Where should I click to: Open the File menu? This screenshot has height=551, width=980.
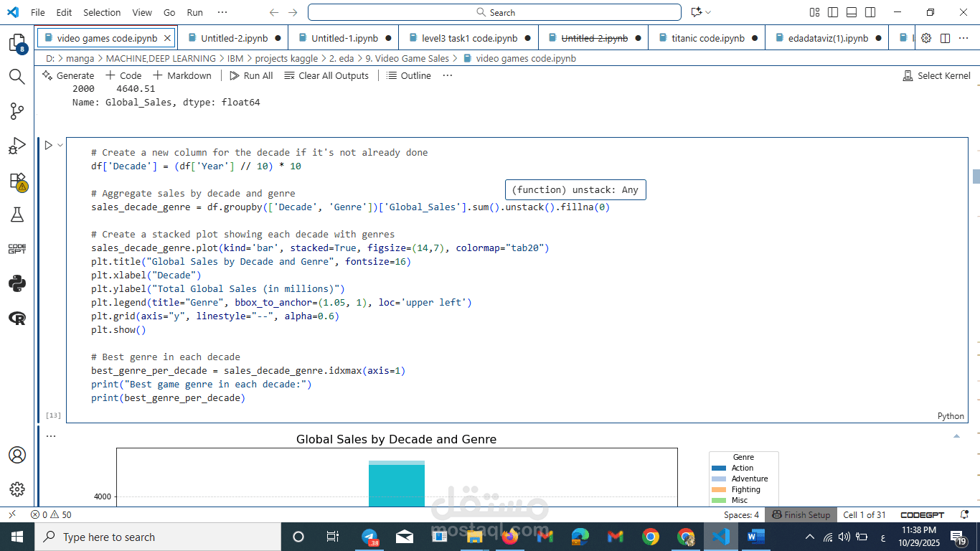click(x=38, y=12)
